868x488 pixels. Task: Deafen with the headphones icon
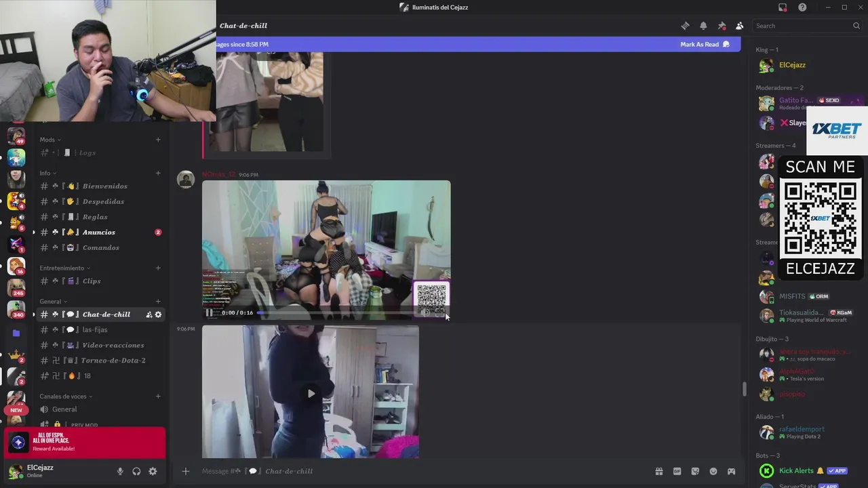tap(136, 472)
